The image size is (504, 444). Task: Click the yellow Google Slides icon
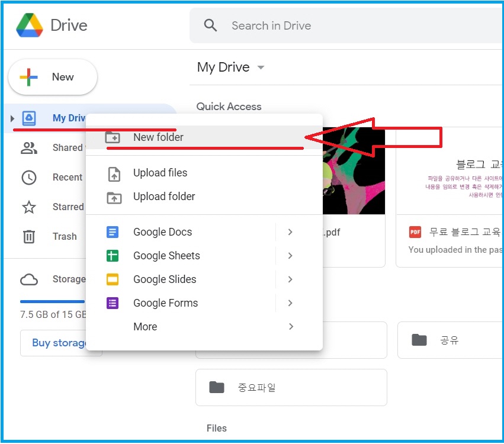coord(113,279)
